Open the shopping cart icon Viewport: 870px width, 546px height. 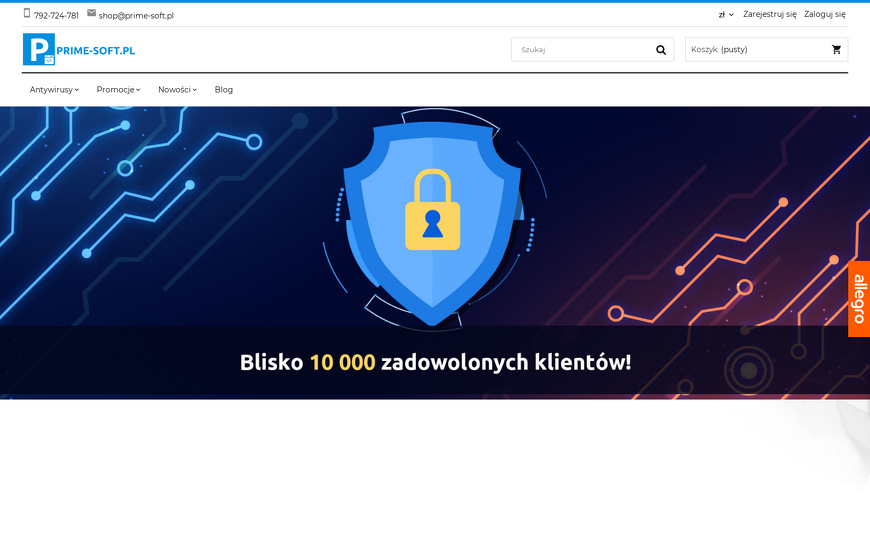[836, 50]
